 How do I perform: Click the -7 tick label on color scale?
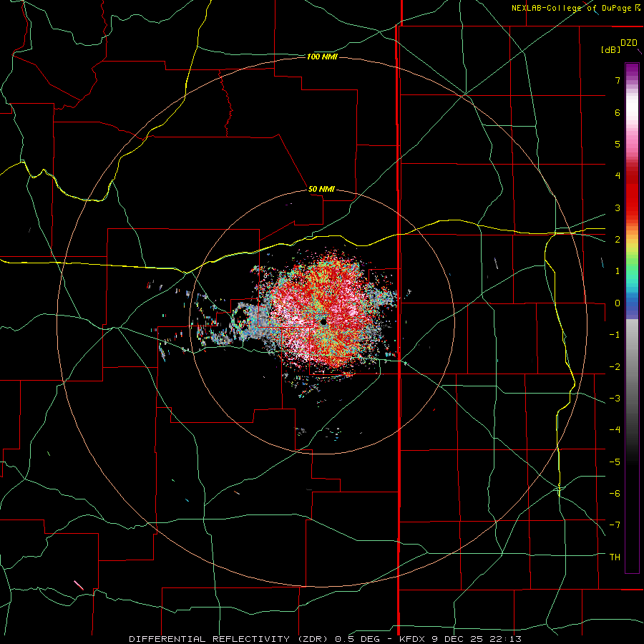(x=615, y=525)
